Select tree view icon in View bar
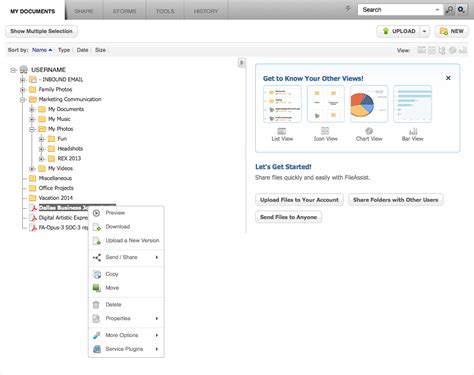 [442, 50]
